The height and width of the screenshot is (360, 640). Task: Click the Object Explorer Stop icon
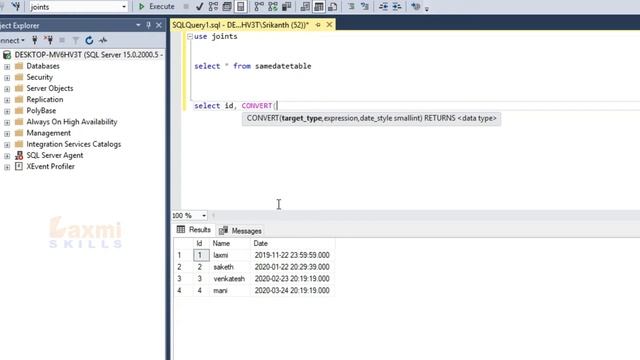coord(62,40)
